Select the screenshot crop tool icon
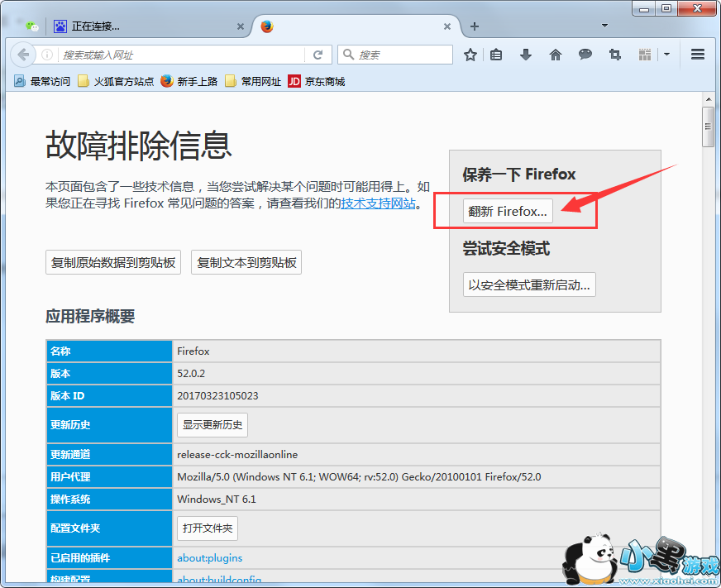Screen dimensions: 721x588 tap(615, 55)
